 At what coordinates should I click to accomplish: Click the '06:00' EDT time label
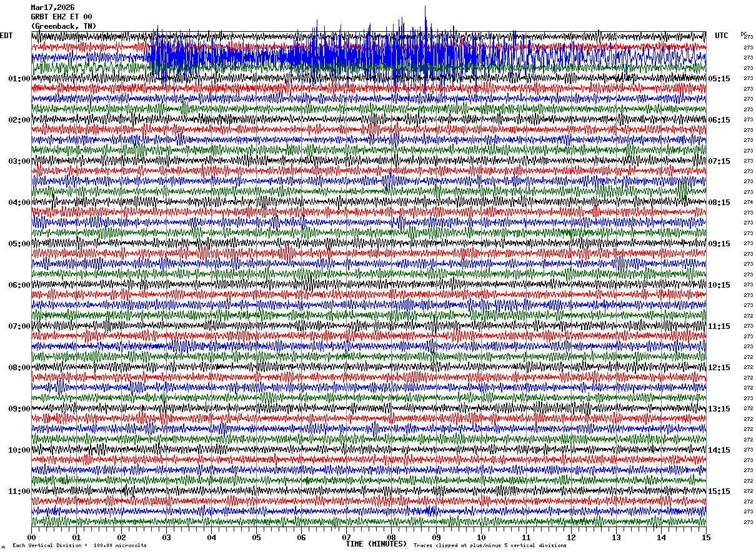19,285
